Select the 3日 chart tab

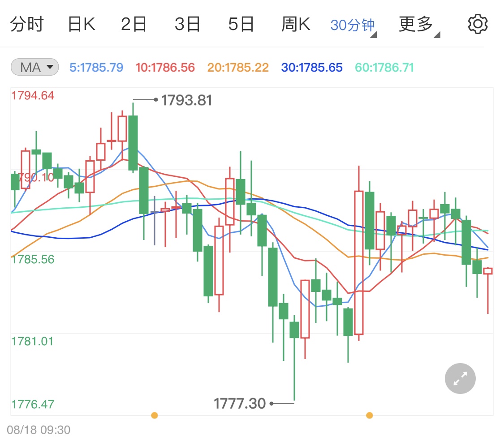[x=187, y=25]
